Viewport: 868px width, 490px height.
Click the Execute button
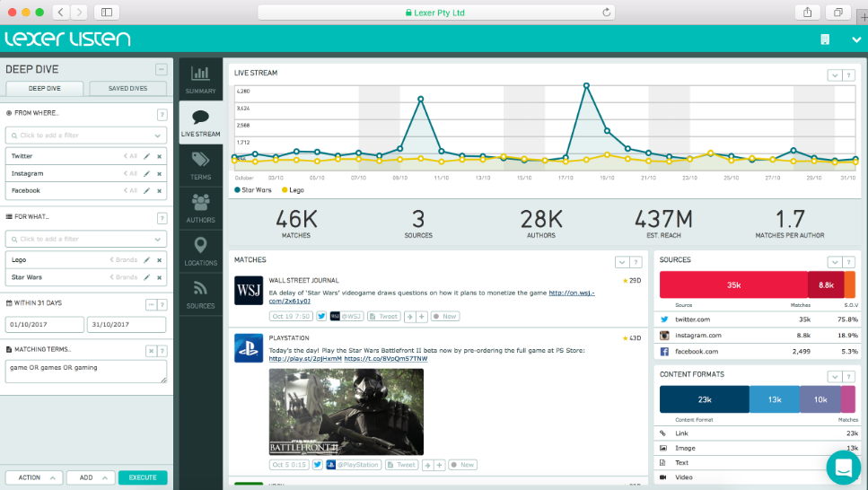point(143,477)
